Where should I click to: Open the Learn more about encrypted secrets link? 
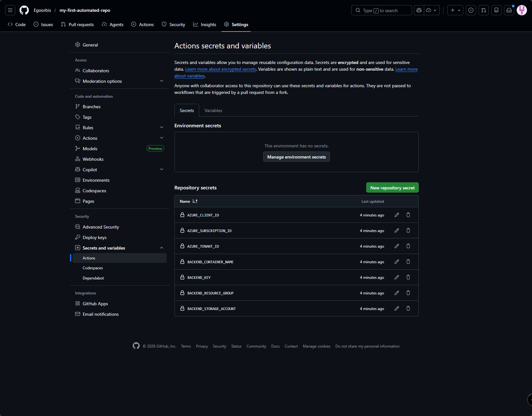[220, 69]
